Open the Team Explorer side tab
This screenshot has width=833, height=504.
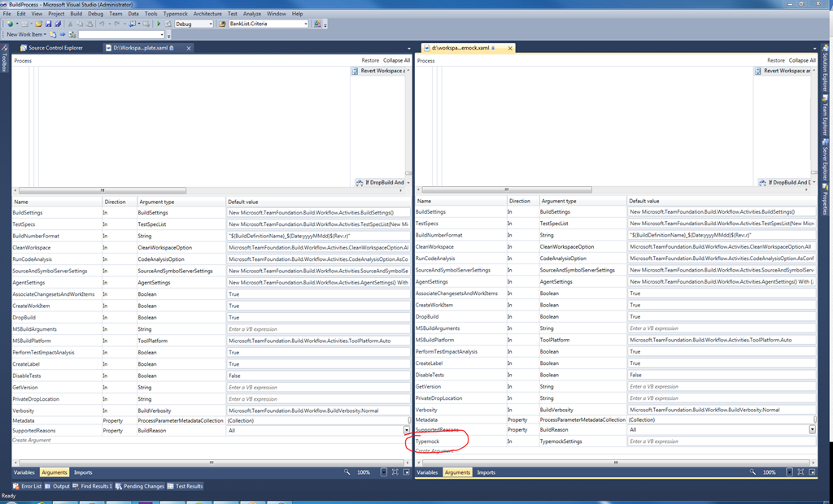pyautogui.click(x=825, y=116)
